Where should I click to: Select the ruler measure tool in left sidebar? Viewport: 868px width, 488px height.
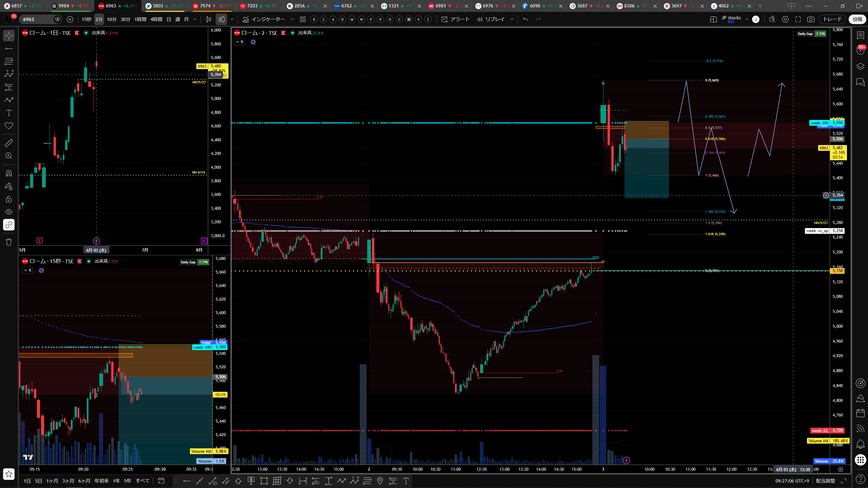point(9,143)
